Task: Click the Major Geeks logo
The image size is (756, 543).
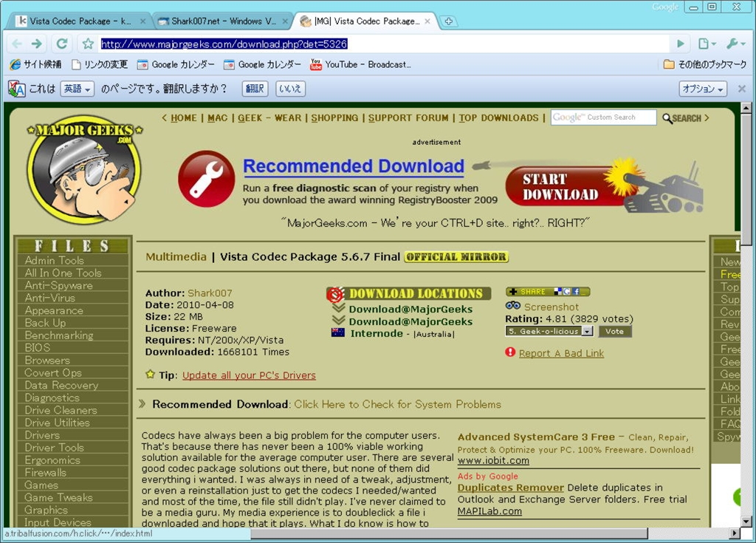Action: (84, 168)
